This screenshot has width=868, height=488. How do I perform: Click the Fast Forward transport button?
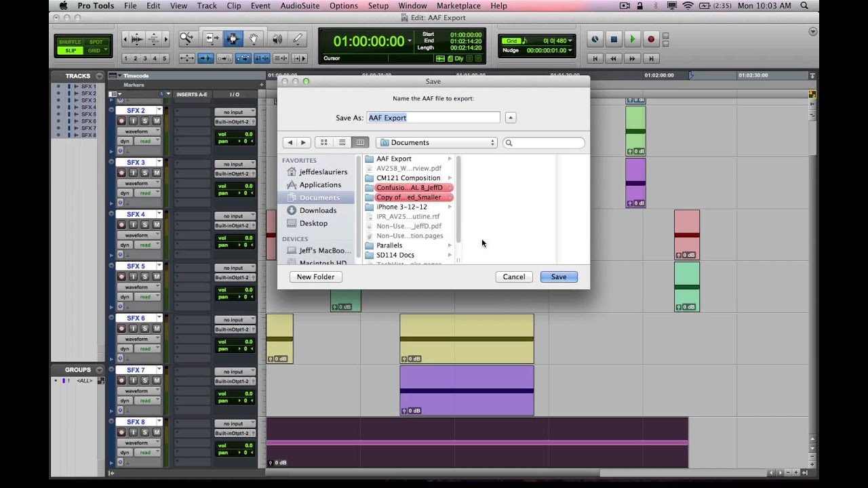click(x=633, y=58)
